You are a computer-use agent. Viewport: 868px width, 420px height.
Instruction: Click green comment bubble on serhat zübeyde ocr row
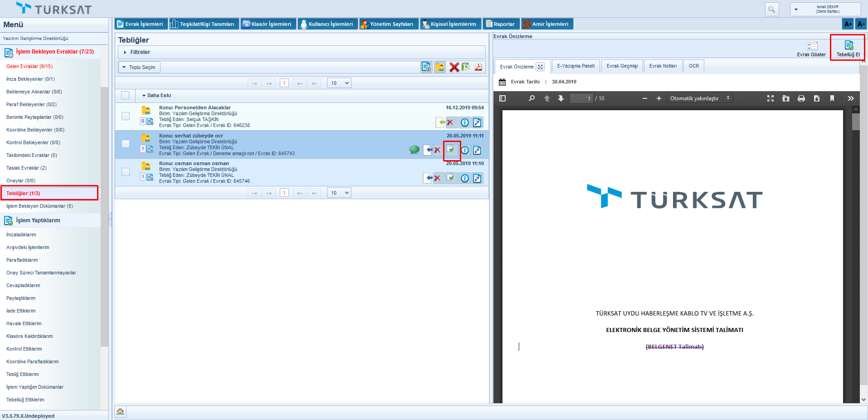point(414,150)
